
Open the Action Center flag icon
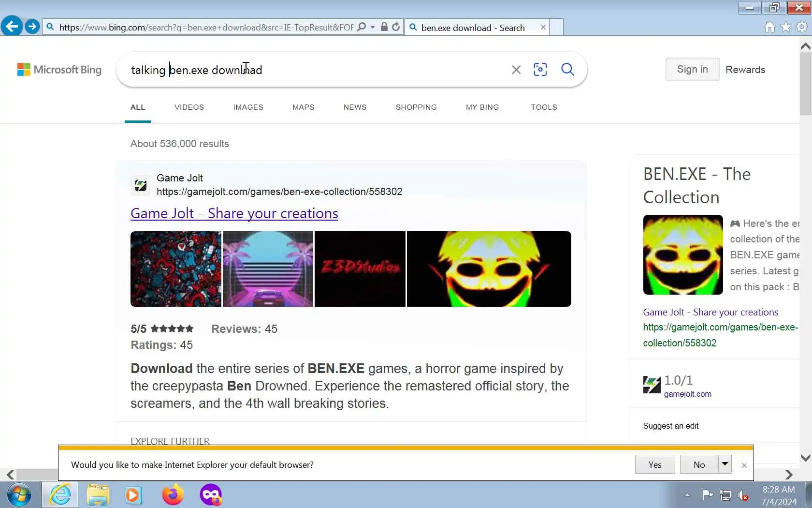(708, 495)
